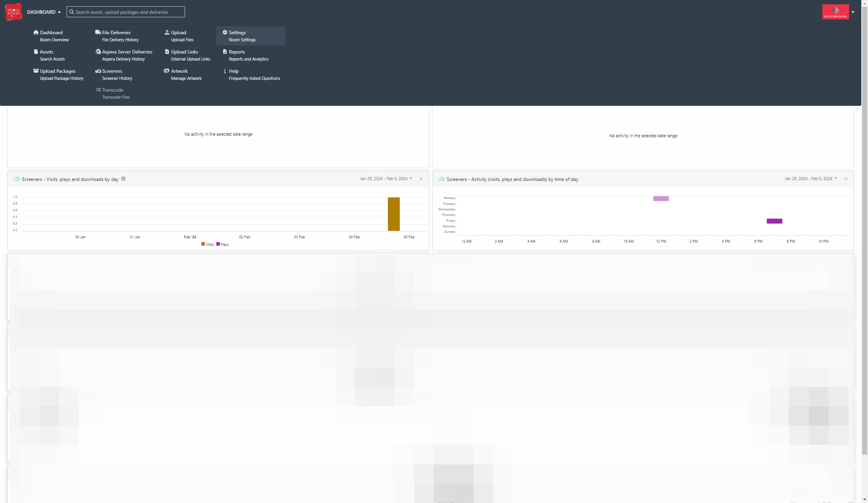Click the Artwork image icon

167,71
